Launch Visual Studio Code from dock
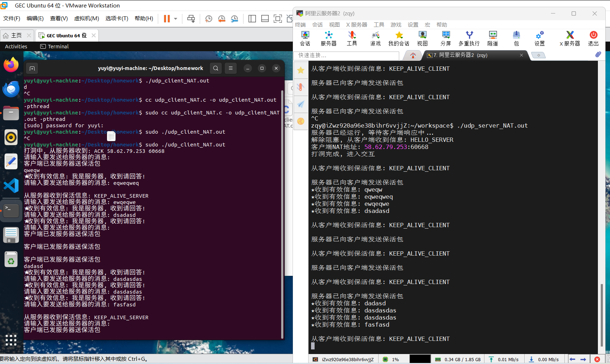 [11, 186]
